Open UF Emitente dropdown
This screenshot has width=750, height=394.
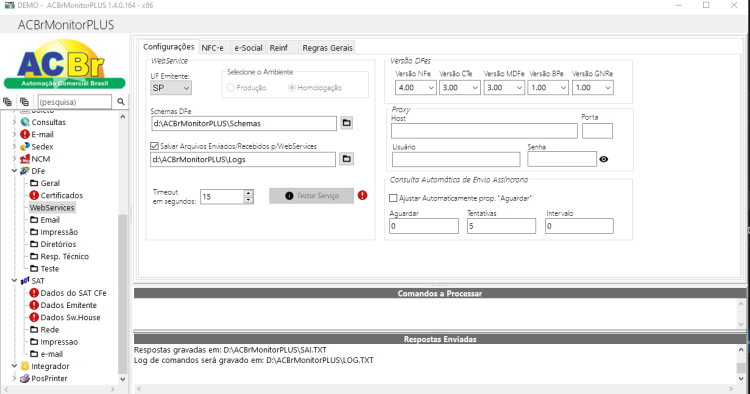click(171, 88)
